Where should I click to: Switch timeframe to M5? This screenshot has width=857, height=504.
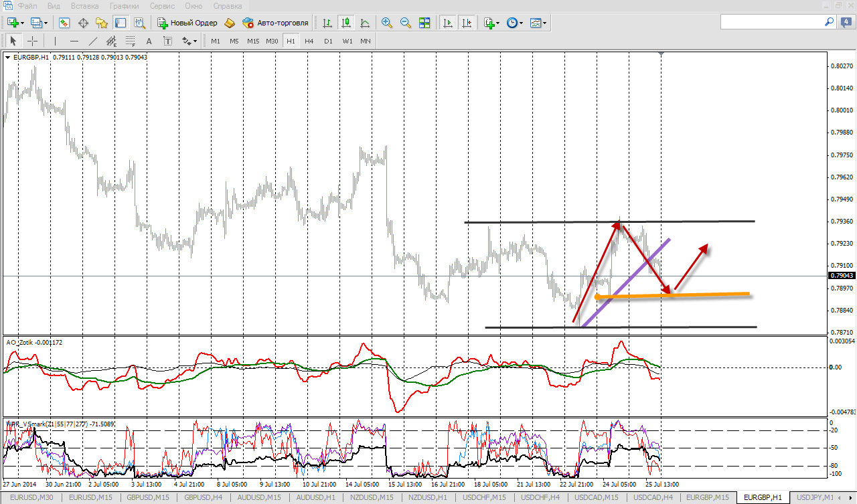coord(234,41)
